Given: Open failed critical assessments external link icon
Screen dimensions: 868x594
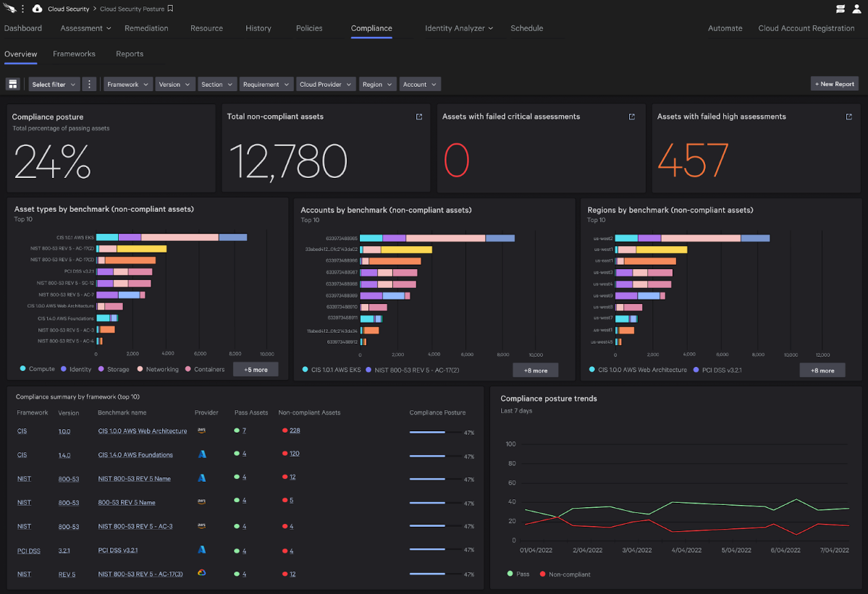Looking at the screenshot, I should pyautogui.click(x=632, y=116).
